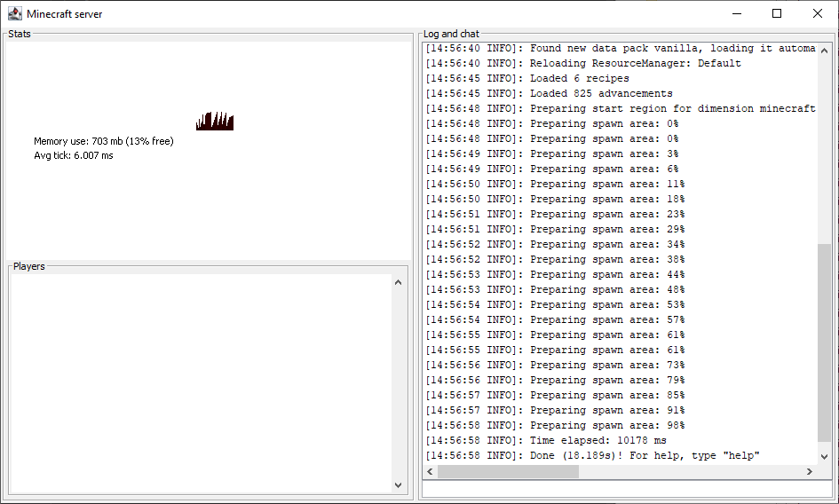Click the 'Stats' panel label
The width and height of the screenshot is (839, 504).
(20, 34)
